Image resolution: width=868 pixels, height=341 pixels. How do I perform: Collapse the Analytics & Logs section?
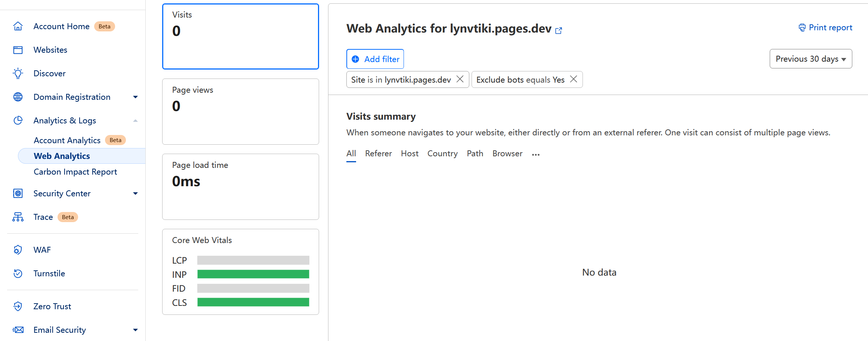[135, 120]
